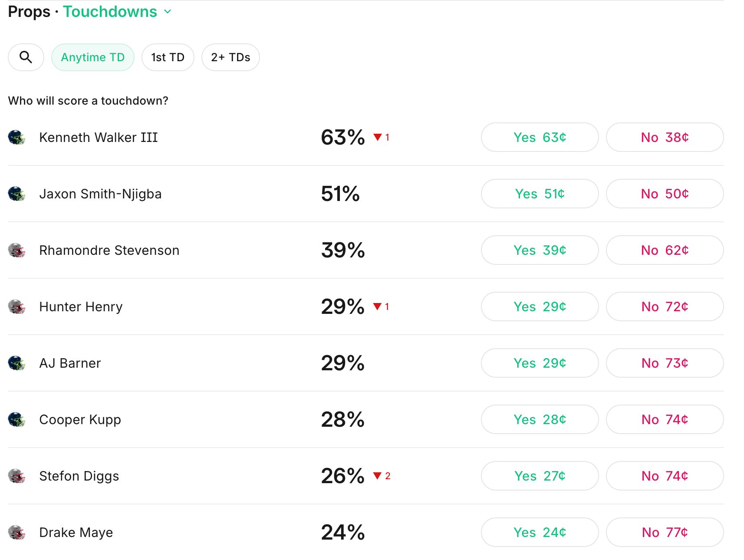The width and height of the screenshot is (744, 560).
Task: Open the Stefon Diggs player name
Action: pos(79,476)
